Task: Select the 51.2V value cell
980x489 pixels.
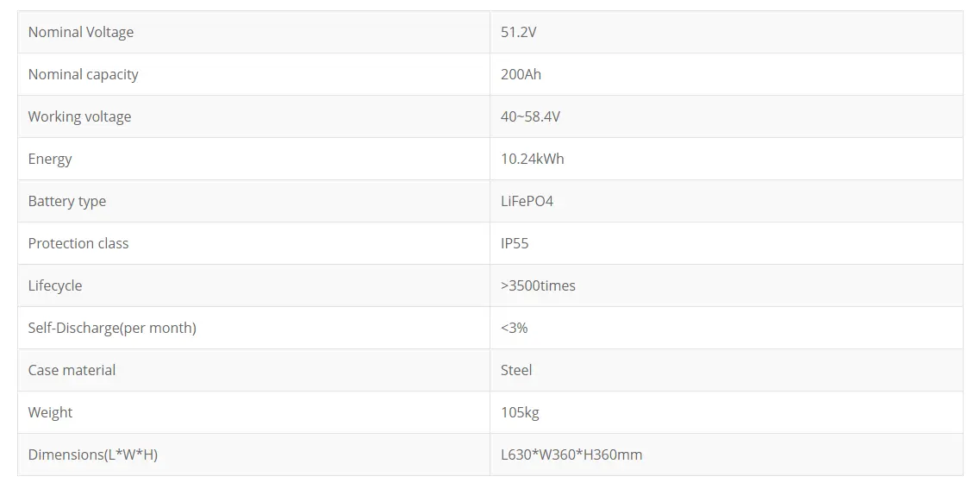Action: (x=519, y=32)
